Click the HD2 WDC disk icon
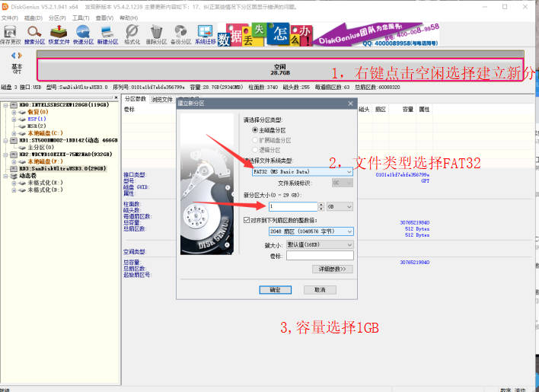 (14, 155)
